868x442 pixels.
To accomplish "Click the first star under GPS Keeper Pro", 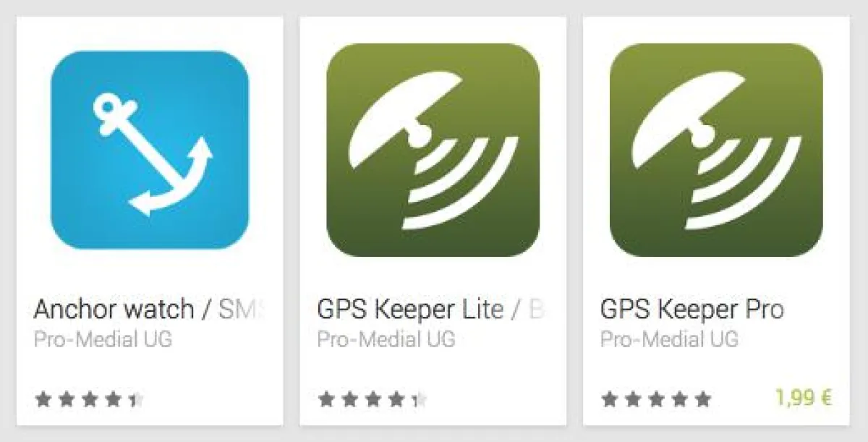I will [610, 399].
